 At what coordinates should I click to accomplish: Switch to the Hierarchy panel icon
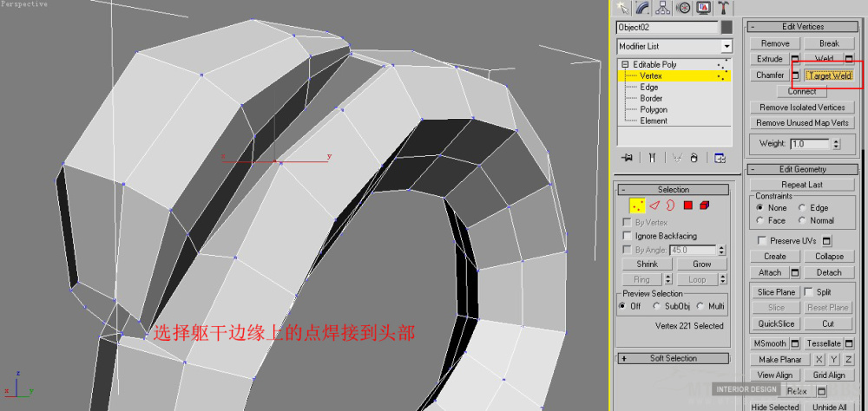tap(664, 8)
